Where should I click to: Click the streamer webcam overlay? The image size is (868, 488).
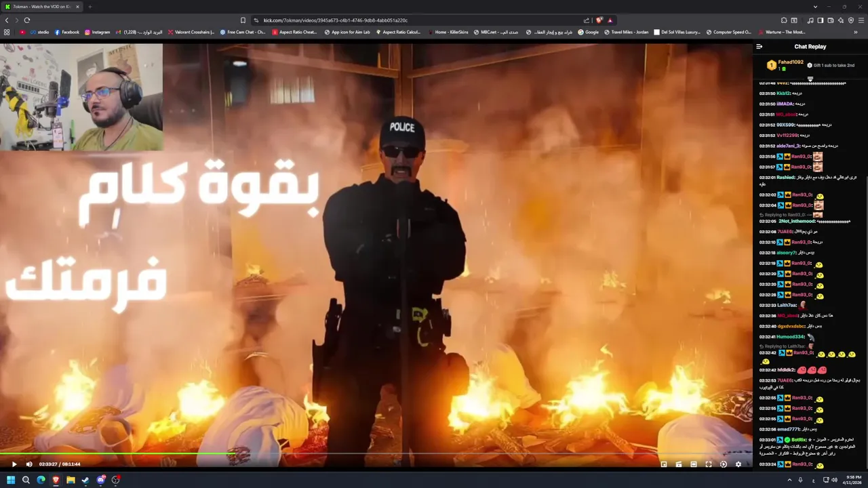pyautogui.click(x=81, y=97)
